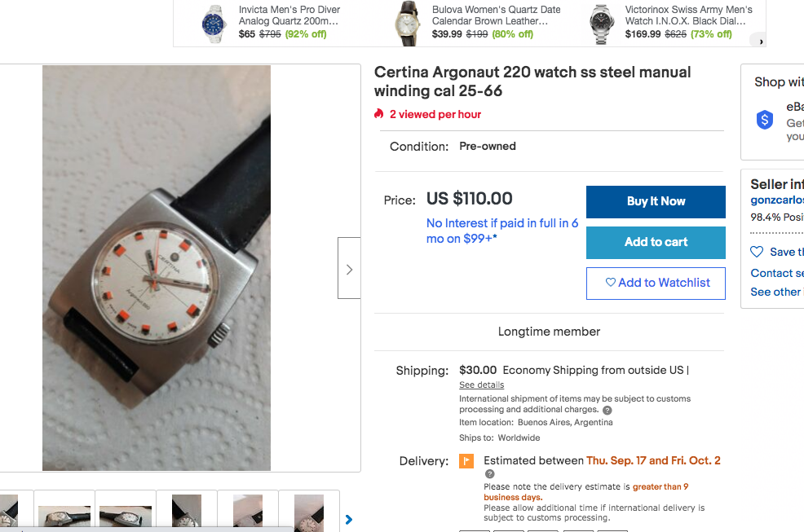
Task: Click the next image arrow on photo
Action: tap(349, 268)
